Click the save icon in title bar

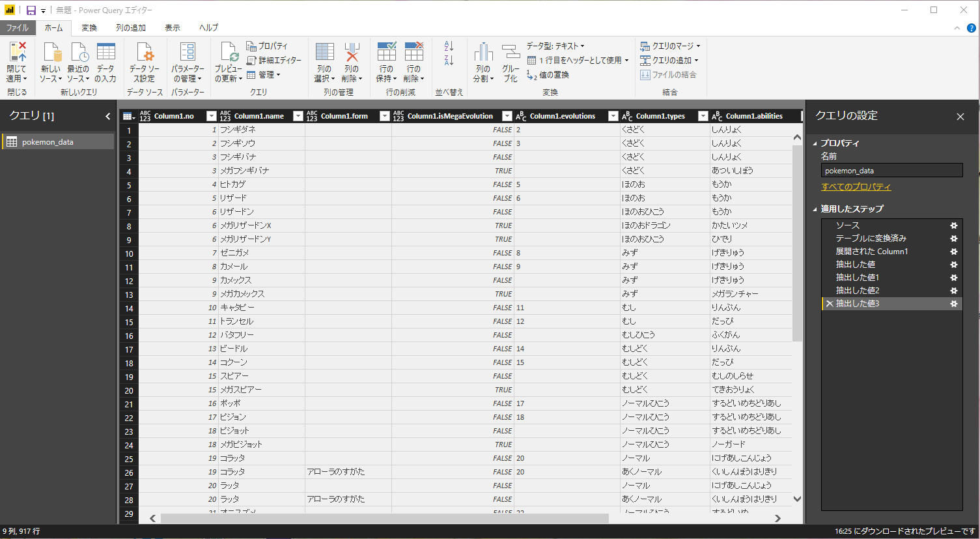coord(31,10)
